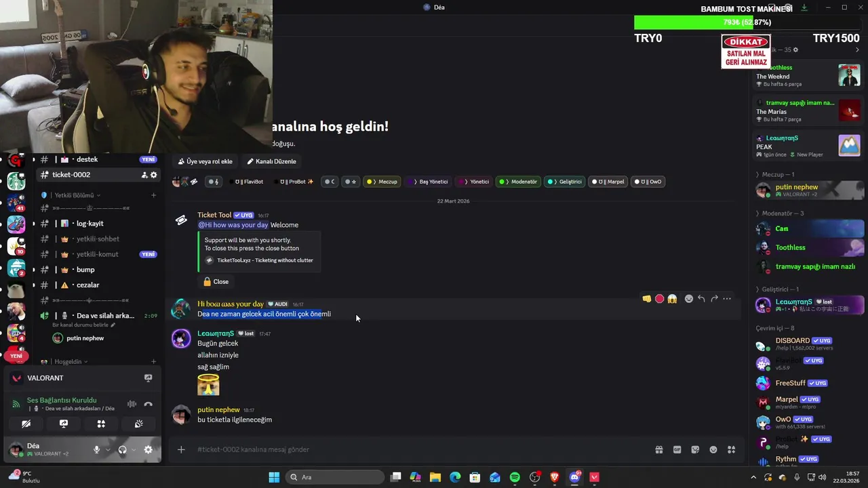Viewport: 868px width, 488px height.
Task: React with red circle emoji
Action: pos(659,299)
